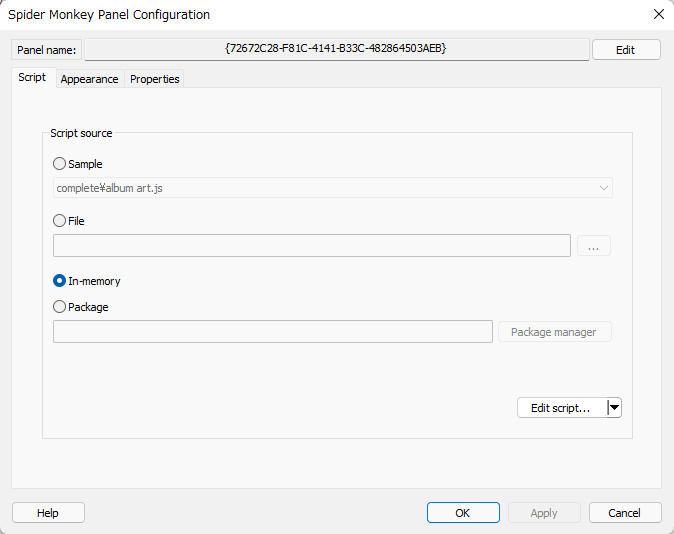This screenshot has height=534, width=674.
Task: Close the Spider Monkey Panel Configuration window
Action: [x=658, y=14]
